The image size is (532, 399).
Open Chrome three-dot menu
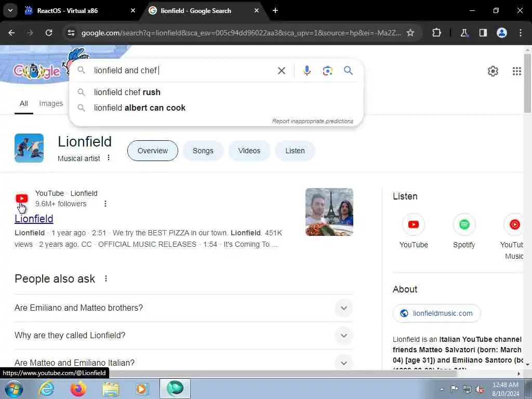tap(521, 33)
